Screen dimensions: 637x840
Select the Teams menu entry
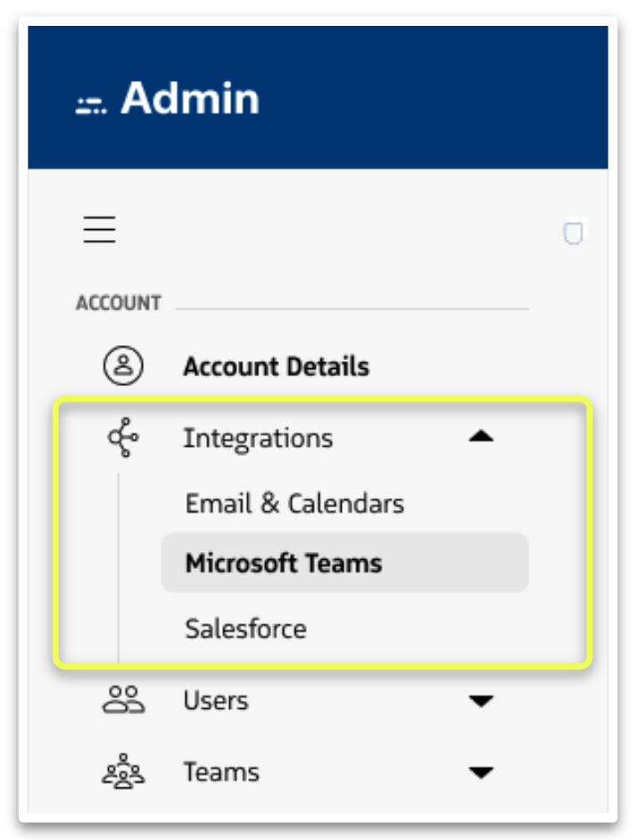[x=220, y=772]
